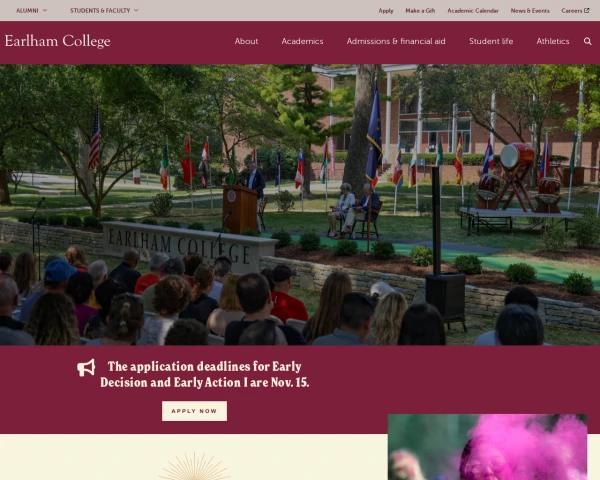Click the megaphone announcement icon
The height and width of the screenshot is (480, 600).
(86, 368)
